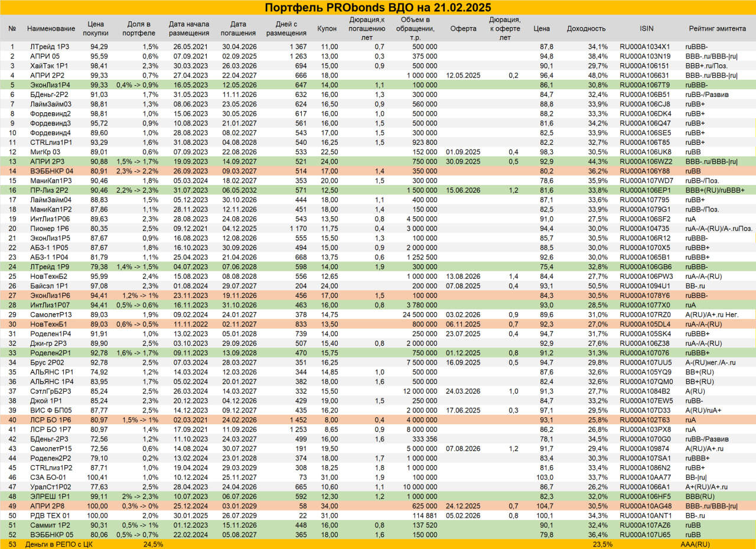Click the bond name 'ЛСР БО 1Р6'
Screen dimensions: 756x549
[50, 420]
